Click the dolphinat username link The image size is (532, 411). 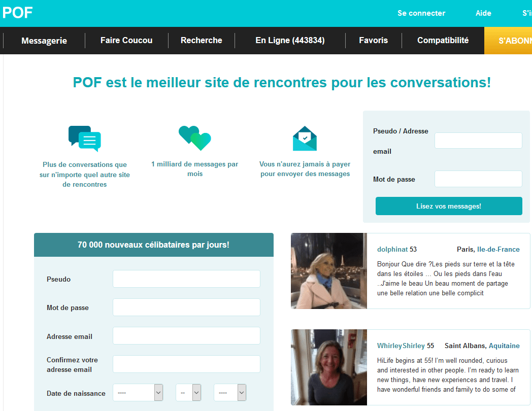pyautogui.click(x=392, y=249)
